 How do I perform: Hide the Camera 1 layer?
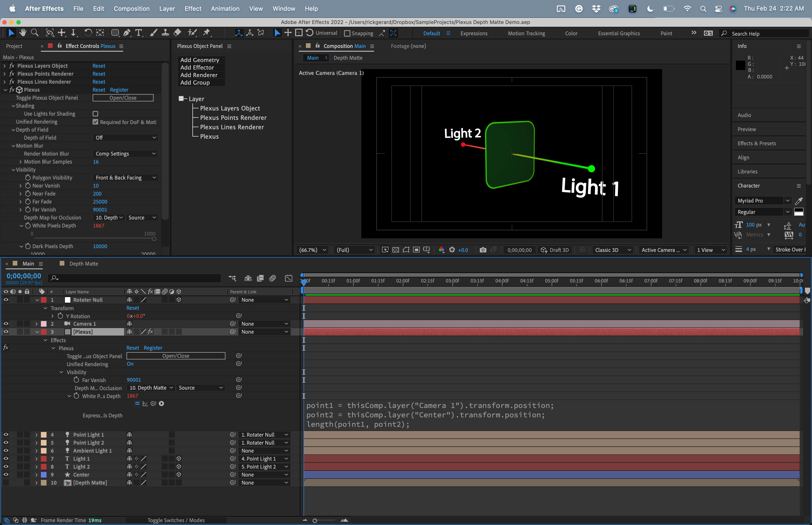point(6,324)
